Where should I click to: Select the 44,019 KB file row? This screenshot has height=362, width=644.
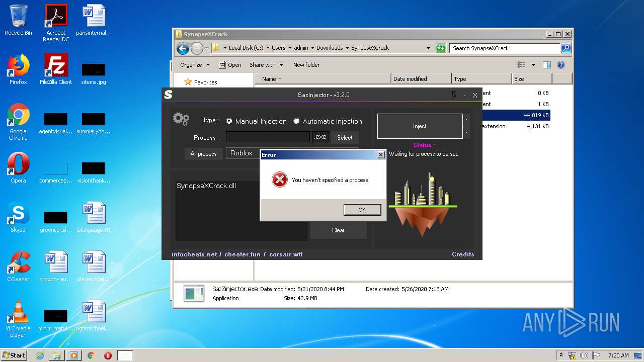click(516, 115)
